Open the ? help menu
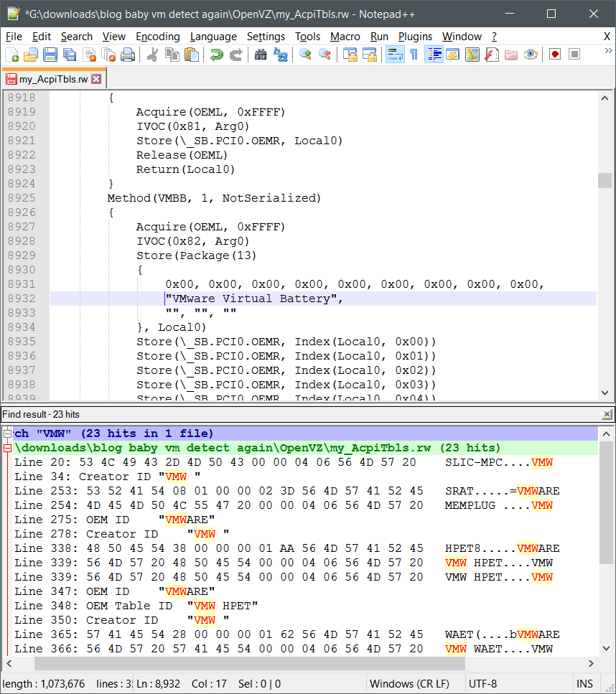This screenshot has width=616, height=694. [494, 37]
